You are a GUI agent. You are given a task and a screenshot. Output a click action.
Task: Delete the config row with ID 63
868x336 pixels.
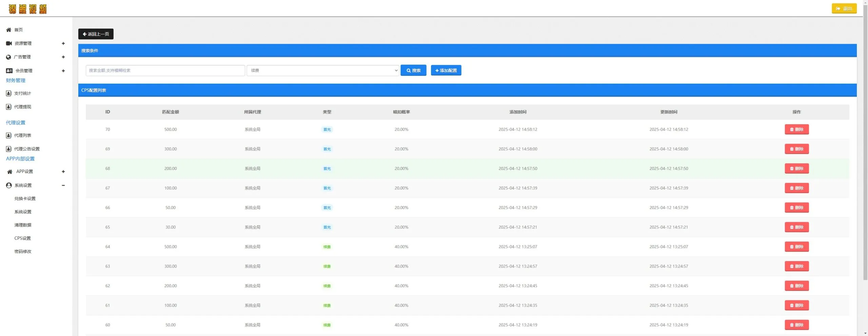click(796, 266)
